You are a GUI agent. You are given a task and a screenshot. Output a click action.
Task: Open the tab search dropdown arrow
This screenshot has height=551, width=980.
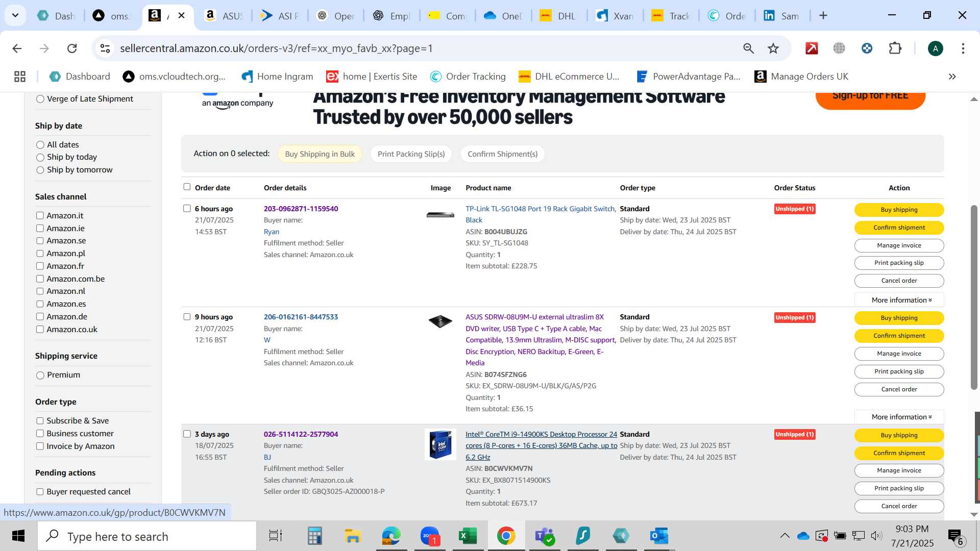pos(15,15)
